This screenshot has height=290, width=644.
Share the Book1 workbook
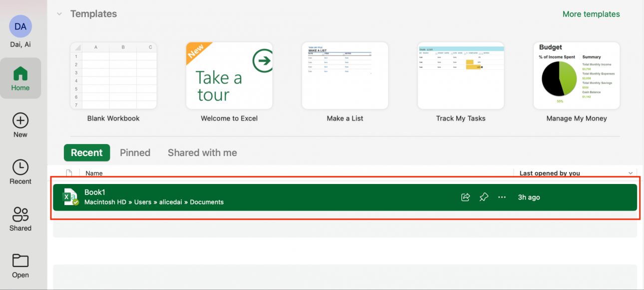tap(465, 197)
